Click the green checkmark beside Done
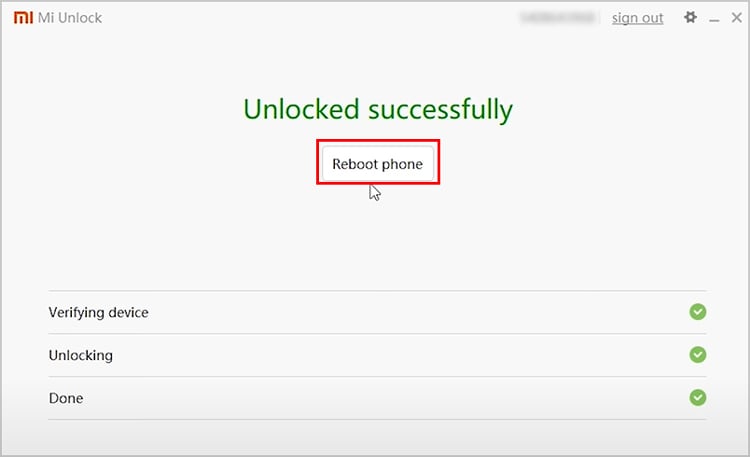Image resolution: width=750 pixels, height=457 pixels. (698, 398)
